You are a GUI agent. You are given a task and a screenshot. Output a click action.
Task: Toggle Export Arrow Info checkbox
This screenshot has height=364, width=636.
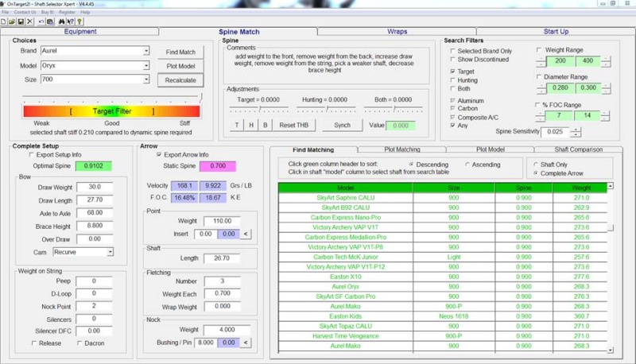[x=159, y=154]
